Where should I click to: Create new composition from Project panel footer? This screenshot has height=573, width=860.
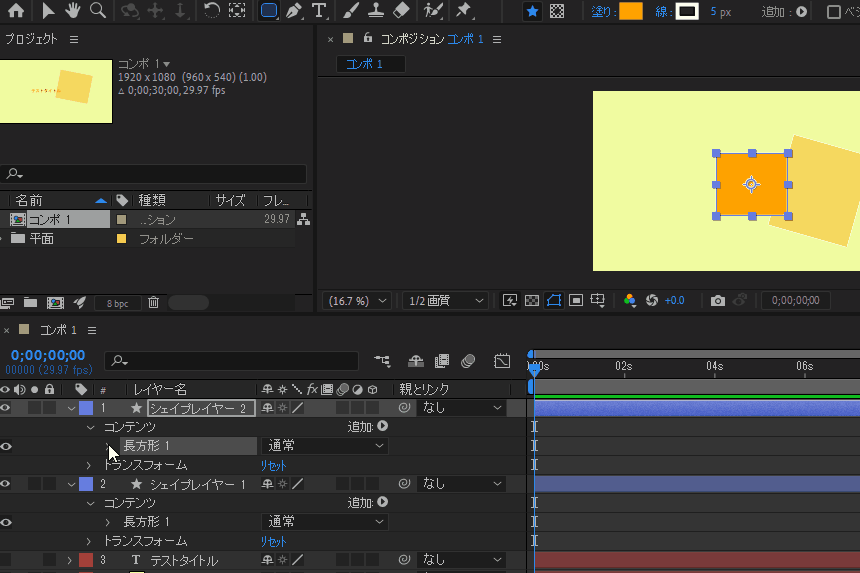[x=55, y=302]
